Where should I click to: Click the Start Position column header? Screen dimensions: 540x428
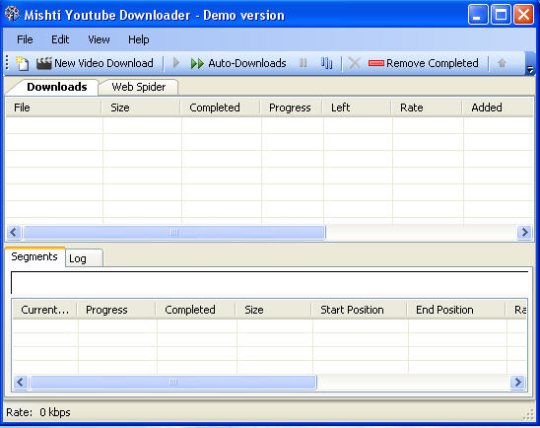(359, 310)
